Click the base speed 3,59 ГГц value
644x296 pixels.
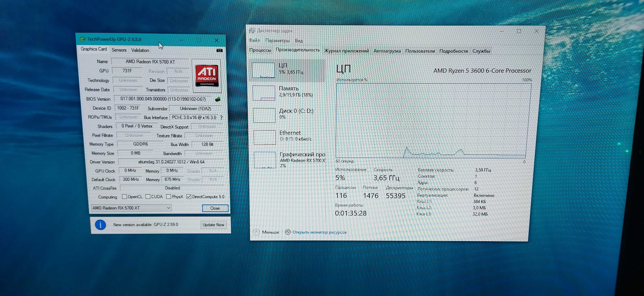point(483,170)
